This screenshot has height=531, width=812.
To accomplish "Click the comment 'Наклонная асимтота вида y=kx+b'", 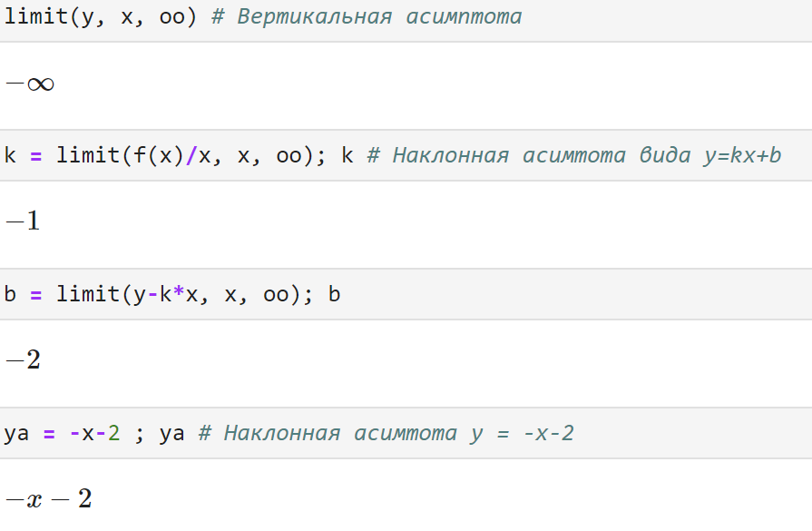I will (587, 155).
